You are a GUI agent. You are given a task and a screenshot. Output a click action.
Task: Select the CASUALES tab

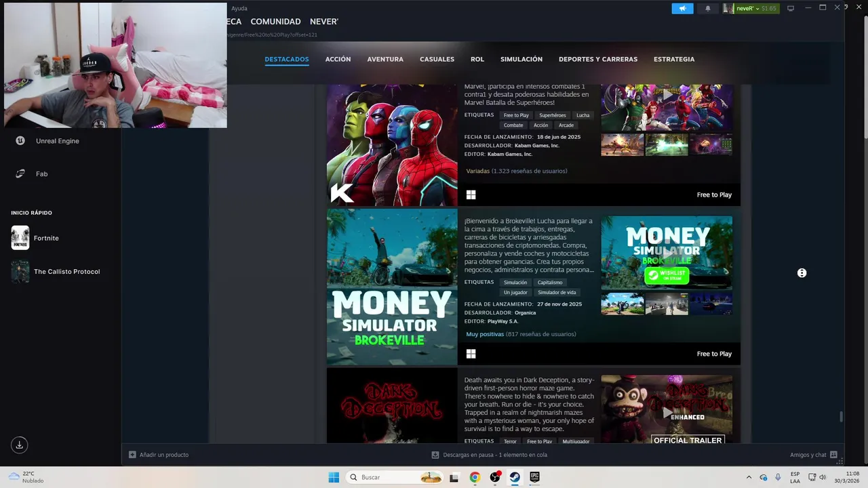pyautogui.click(x=437, y=59)
